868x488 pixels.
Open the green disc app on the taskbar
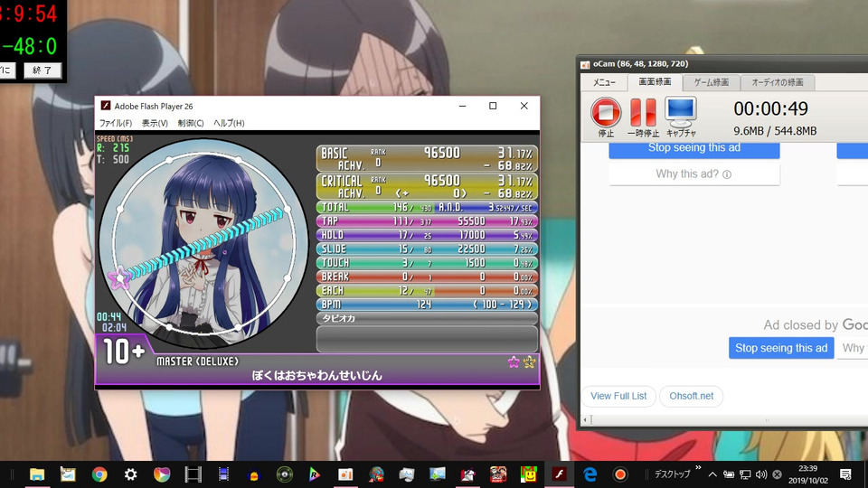(x=285, y=474)
